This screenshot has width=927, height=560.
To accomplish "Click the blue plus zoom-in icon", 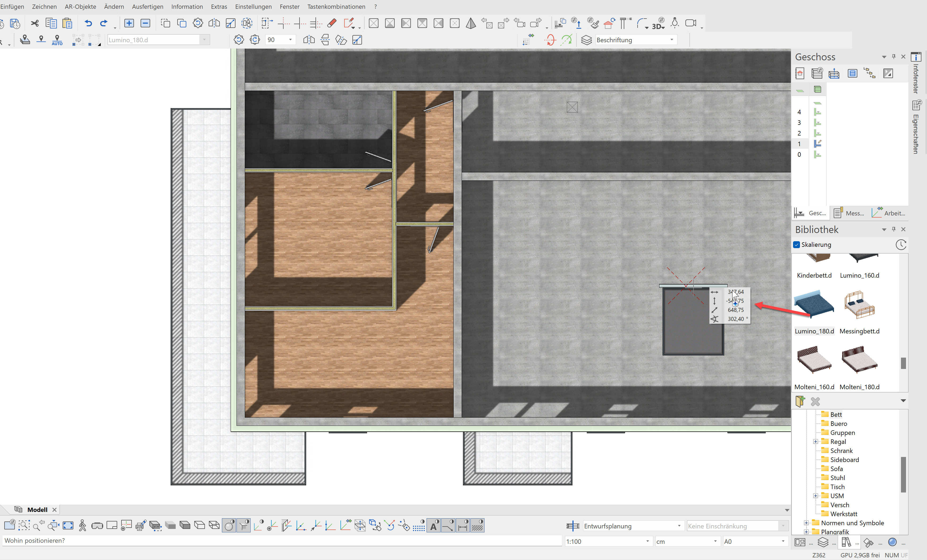I will (x=129, y=23).
